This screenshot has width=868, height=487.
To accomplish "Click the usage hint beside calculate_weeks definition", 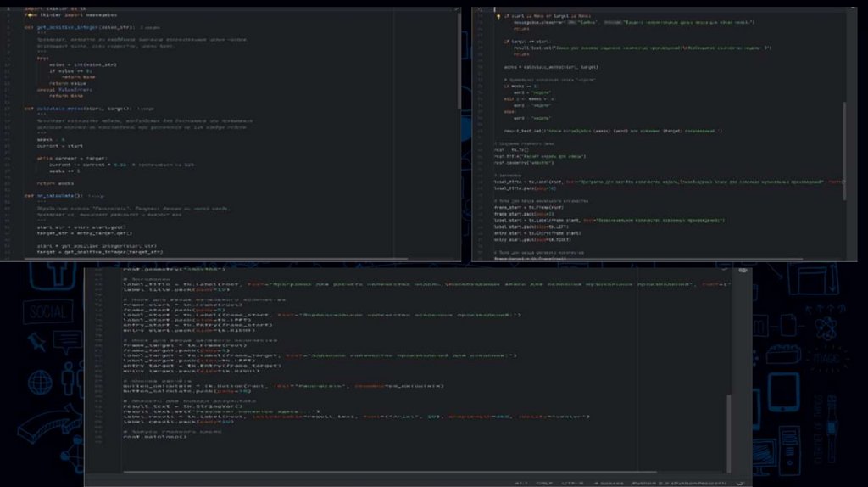I will [146, 109].
